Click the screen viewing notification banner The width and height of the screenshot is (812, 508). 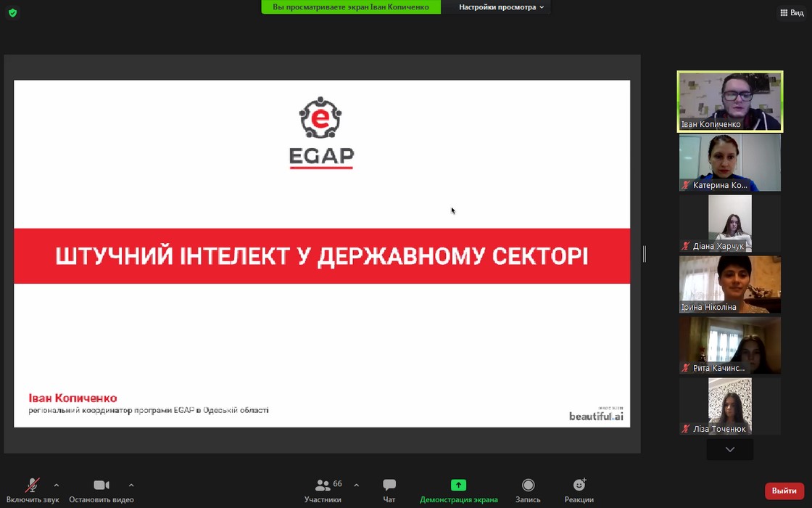(x=351, y=7)
